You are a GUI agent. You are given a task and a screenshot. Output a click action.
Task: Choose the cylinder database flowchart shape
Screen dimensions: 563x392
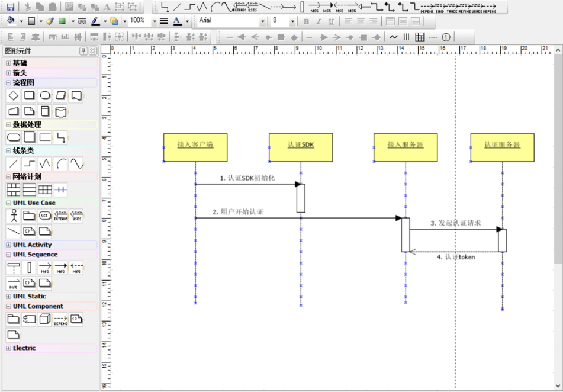pos(60,111)
